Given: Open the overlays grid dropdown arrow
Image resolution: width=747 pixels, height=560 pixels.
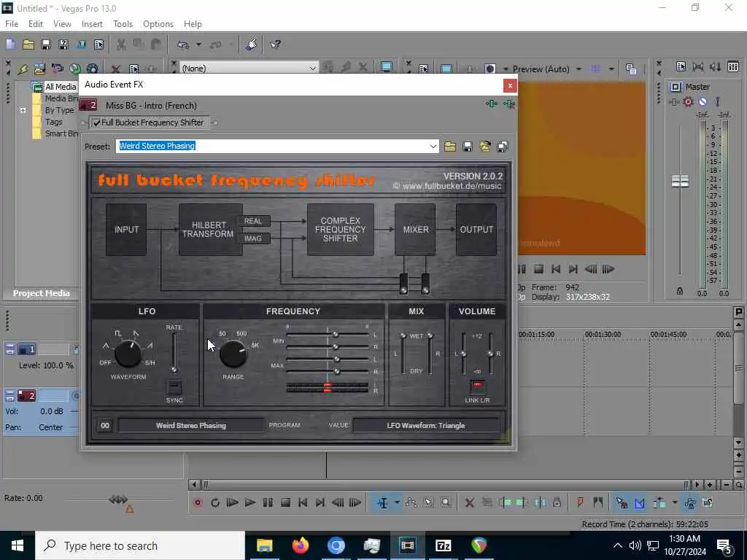Looking at the screenshot, I should click(611, 69).
